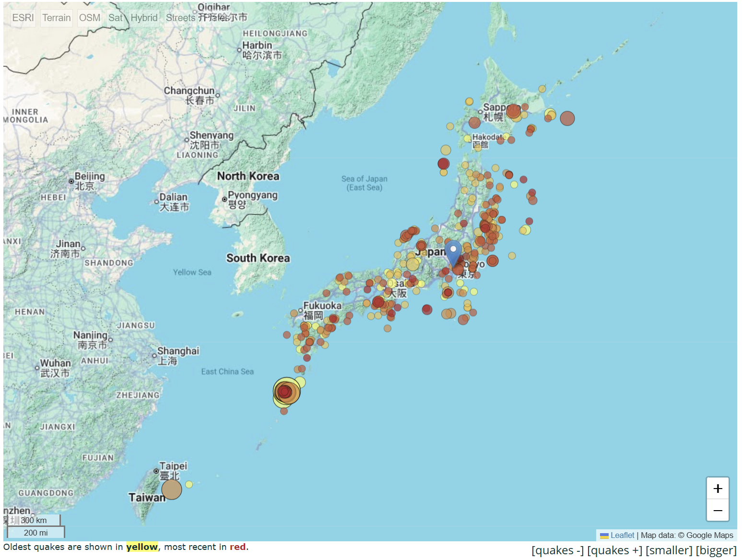Viewport: 742px width, 560px height.
Task: Click the orange quake circle at Sapporo
Action: 513,111
